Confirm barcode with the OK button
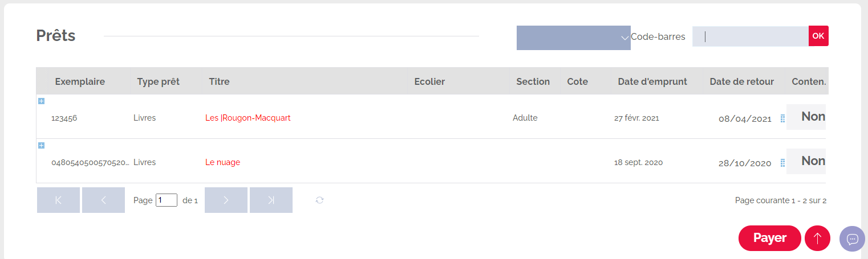 tap(818, 36)
